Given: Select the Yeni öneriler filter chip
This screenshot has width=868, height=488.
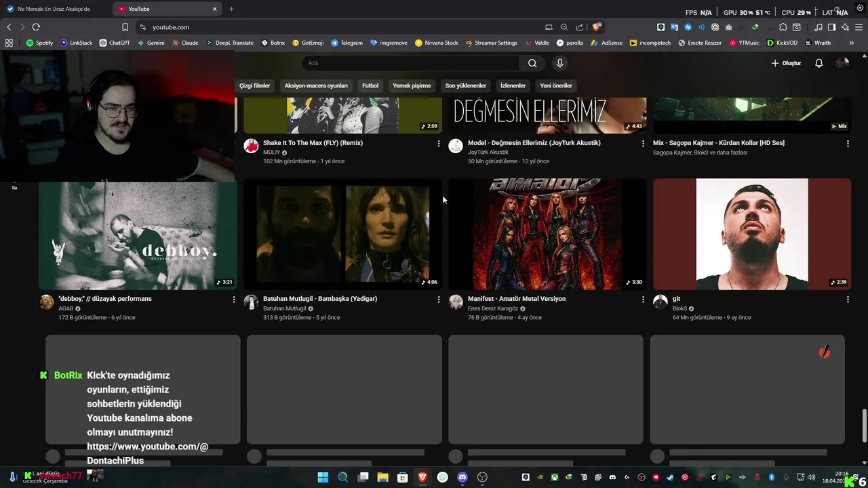Looking at the screenshot, I should coord(556,85).
